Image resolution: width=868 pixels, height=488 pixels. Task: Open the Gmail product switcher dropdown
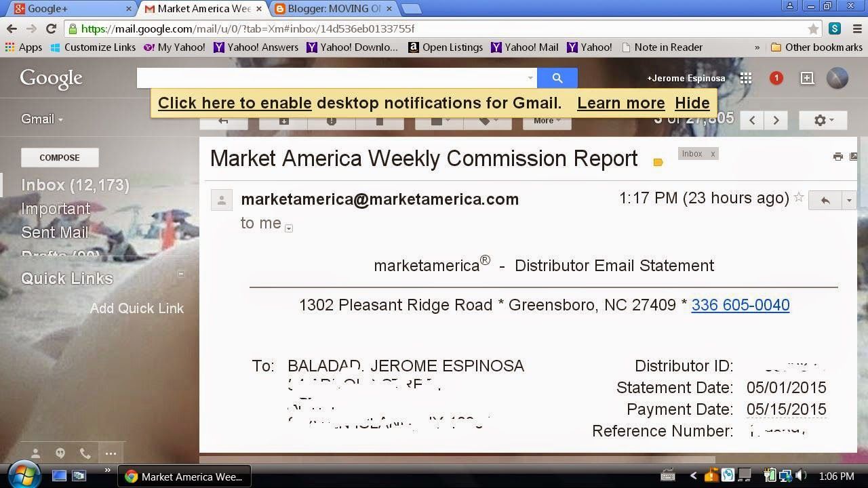point(42,119)
